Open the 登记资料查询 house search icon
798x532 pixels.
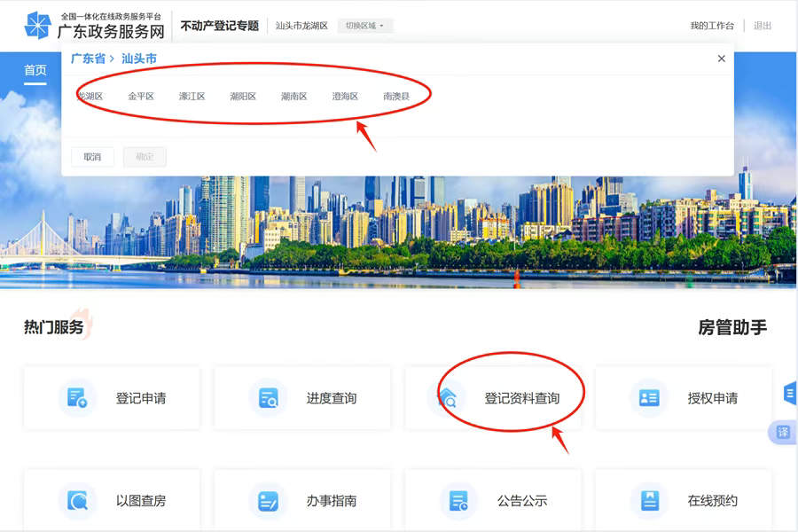450,398
